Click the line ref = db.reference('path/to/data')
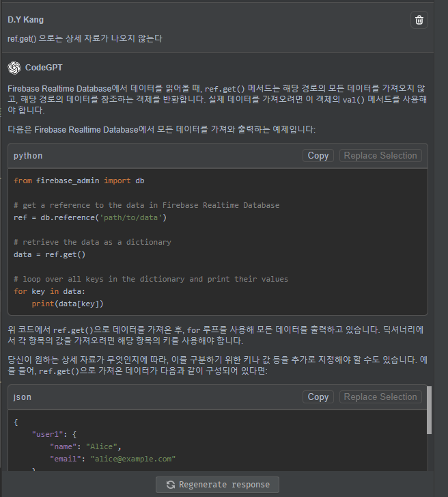Viewport: 448px width, 497px height. click(x=90, y=218)
